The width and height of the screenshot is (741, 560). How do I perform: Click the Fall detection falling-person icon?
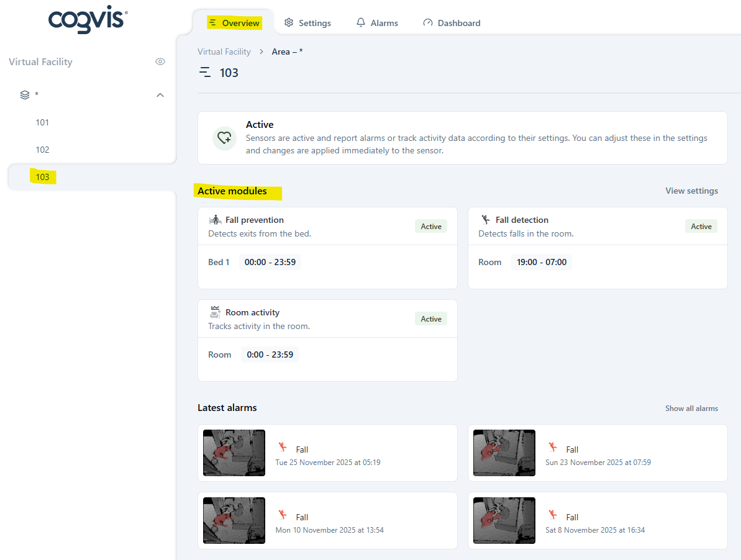click(486, 220)
